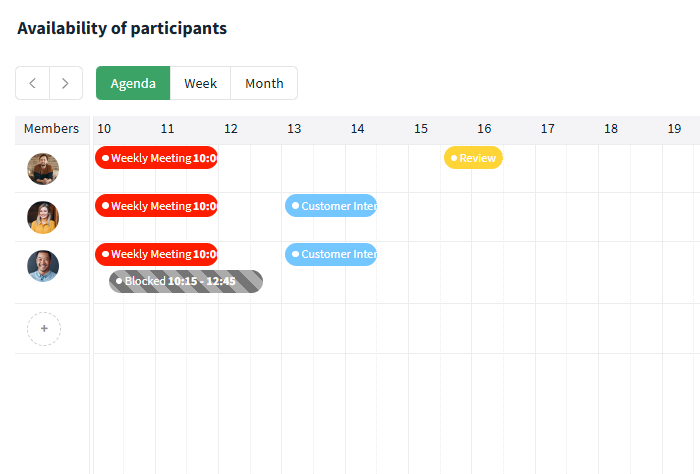Click the add member plus icon
The image size is (700, 474).
(x=44, y=328)
